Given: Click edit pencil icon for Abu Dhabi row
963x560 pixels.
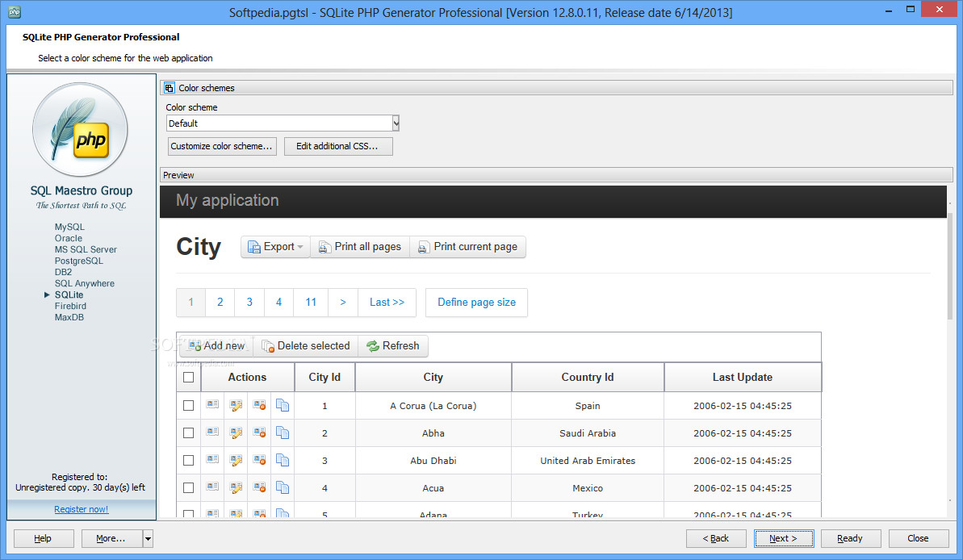Looking at the screenshot, I should (x=236, y=461).
